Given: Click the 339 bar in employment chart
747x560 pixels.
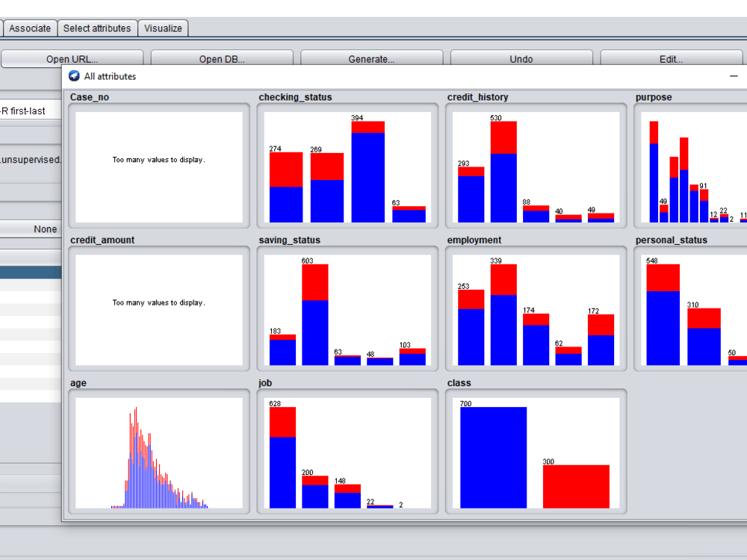Looking at the screenshot, I should pyautogui.click(x=503, y=314).
